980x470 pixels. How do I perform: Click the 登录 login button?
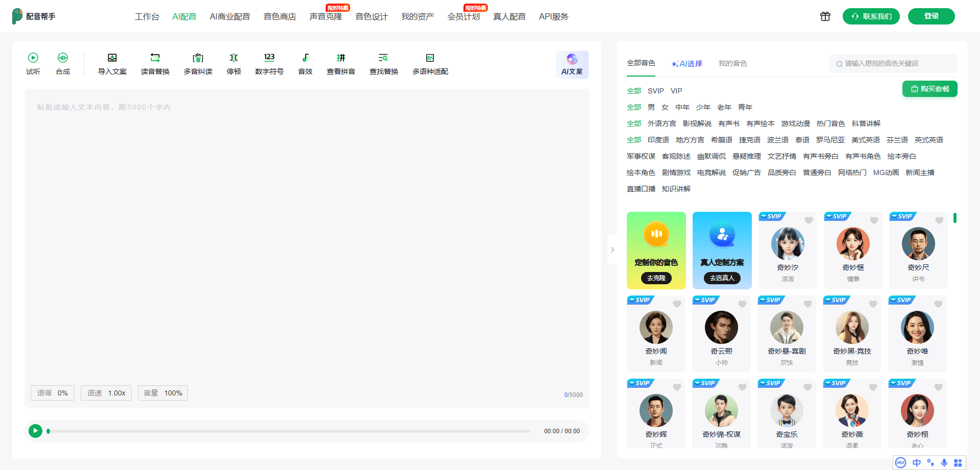pyautogui.click(x=931, y=16)
